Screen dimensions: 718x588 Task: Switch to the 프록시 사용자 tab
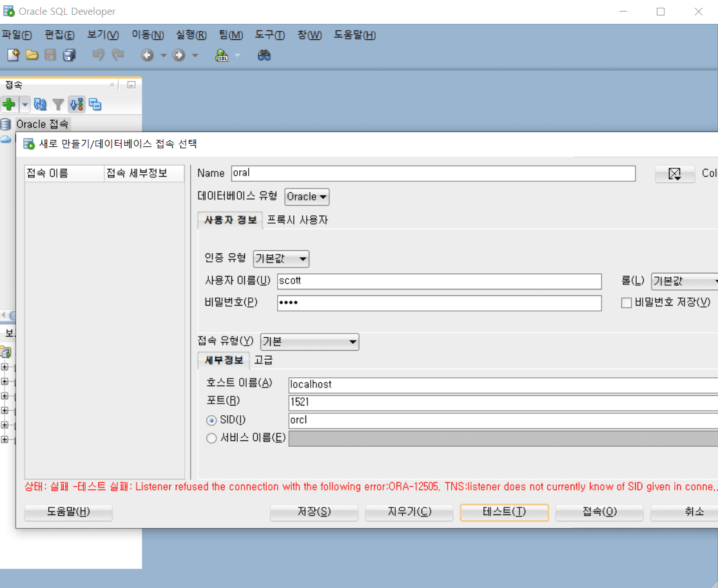click(x=298, y=220)
